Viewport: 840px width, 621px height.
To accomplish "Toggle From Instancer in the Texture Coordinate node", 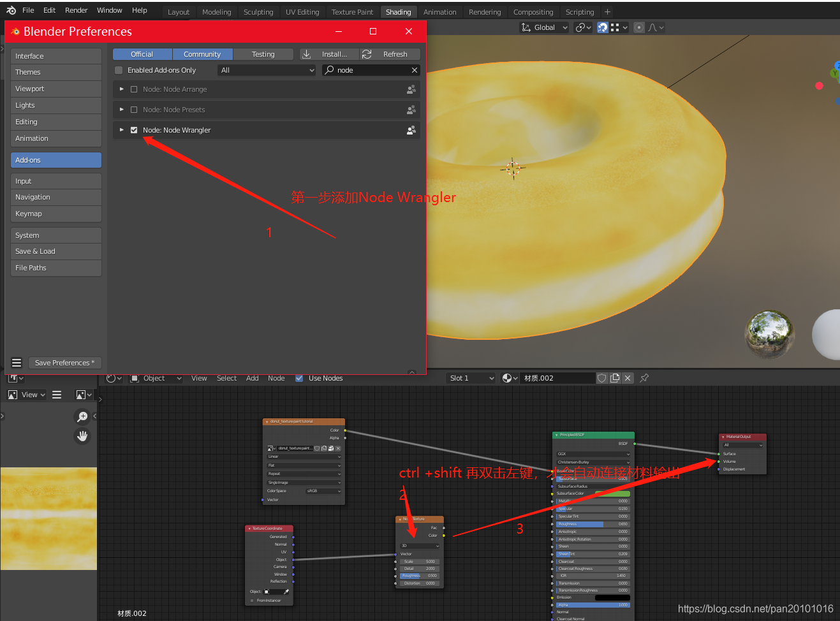I will 253,601.
